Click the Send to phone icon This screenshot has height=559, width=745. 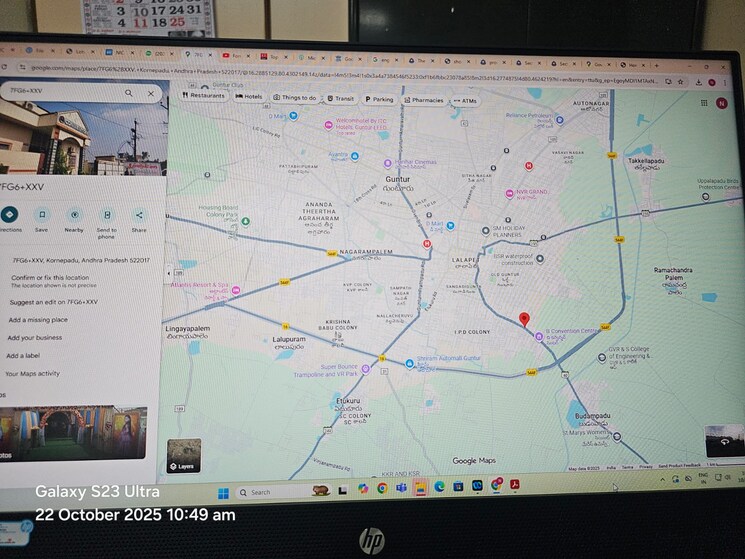point(107,215)
